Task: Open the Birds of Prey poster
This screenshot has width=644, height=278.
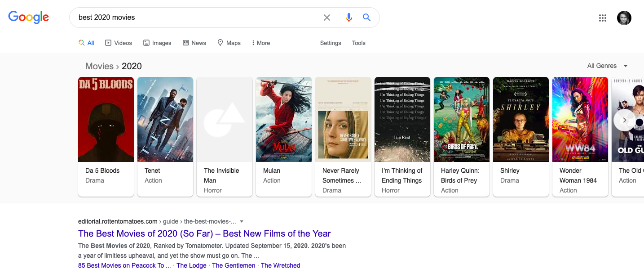Action: (462, 119)
